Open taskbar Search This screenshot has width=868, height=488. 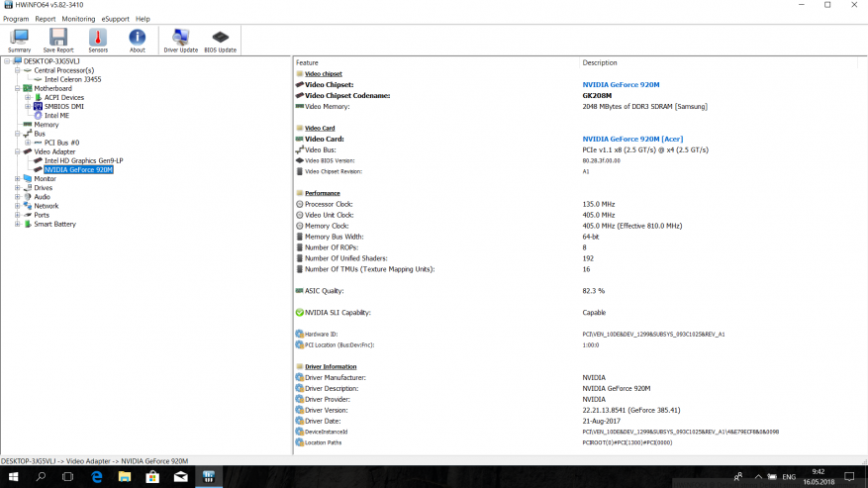(x=41, y=476)
